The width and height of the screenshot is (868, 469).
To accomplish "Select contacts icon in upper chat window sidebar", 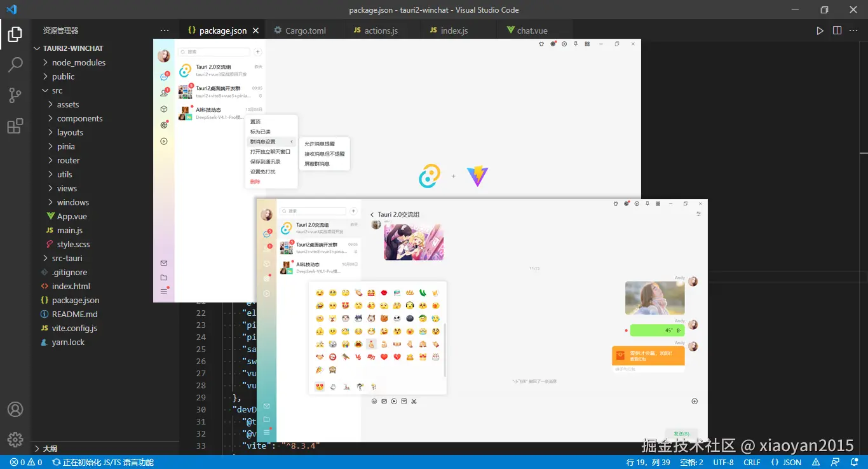I will pos(164,93).
